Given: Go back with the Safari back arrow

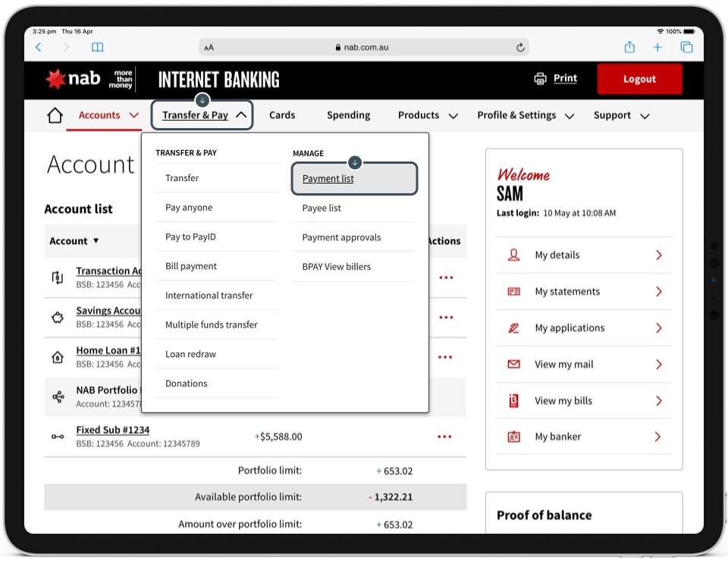Looking at the screenshot, I should click(x=39, y=47).
